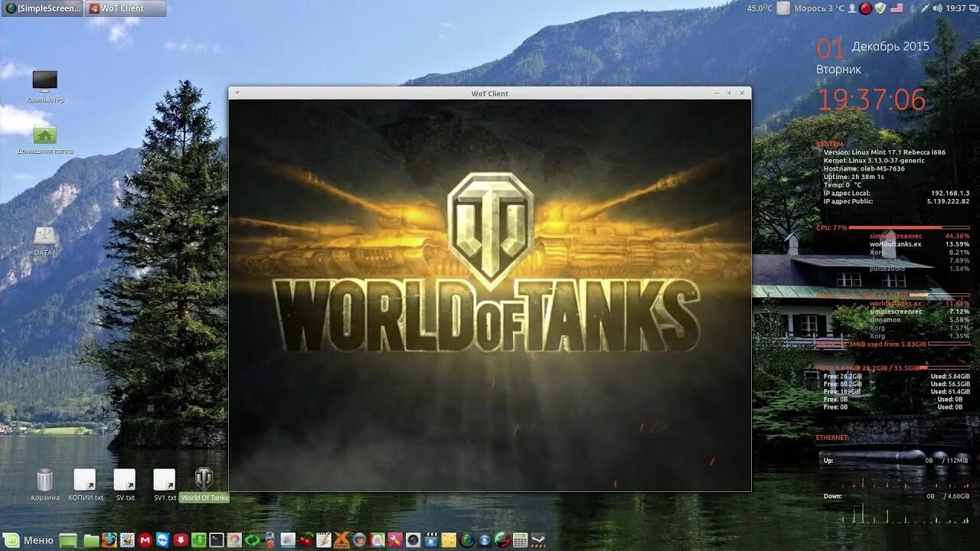
Task: Open the green download manager launcher
Action: [x=199, y=540]
